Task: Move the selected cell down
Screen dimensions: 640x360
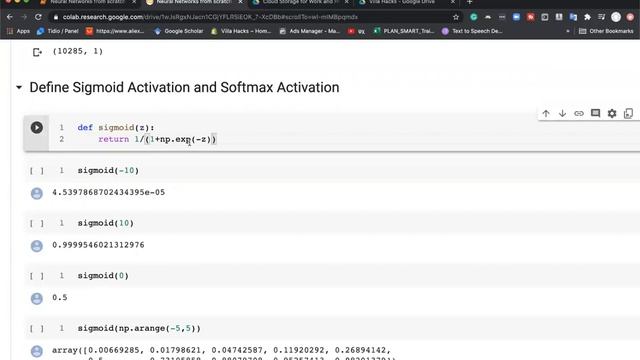Action: 562,113
